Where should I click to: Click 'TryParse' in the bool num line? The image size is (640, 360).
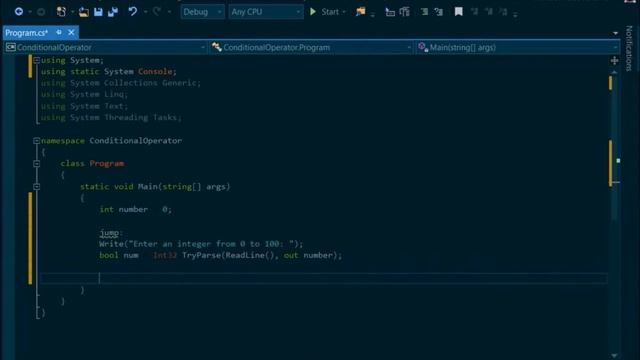click(201, 255)
